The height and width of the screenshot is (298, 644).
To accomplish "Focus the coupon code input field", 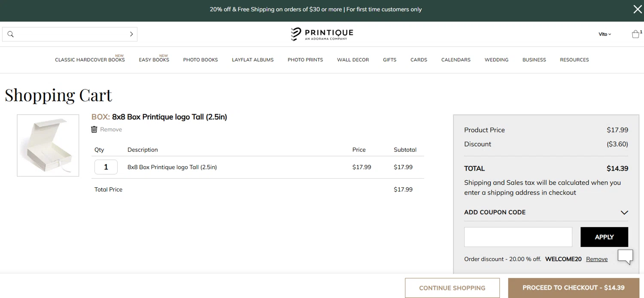I will 518,237.
